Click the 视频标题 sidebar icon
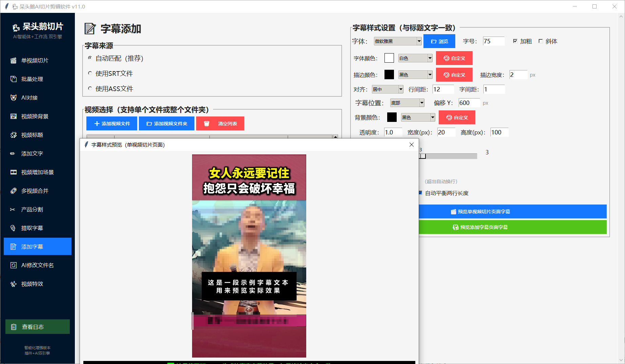625x364 pixels. pos(14,135)
